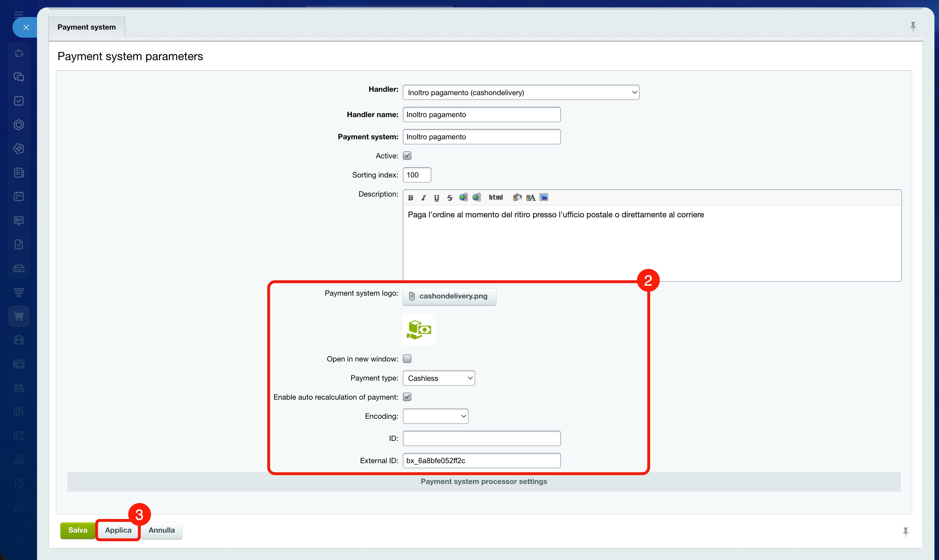The width and height of the screenshot is (939, 560).
Task: Click the cash on delivery logo thumbnail
Action: [419, 330]
